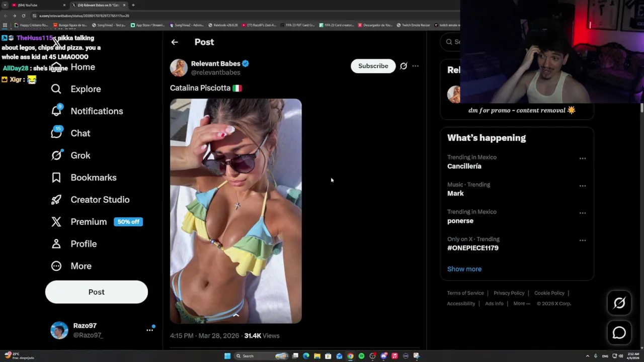
Task: Open Spotify from the taskbar
Action: (x=361, y=356)
